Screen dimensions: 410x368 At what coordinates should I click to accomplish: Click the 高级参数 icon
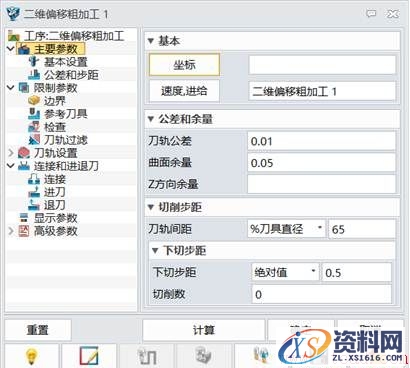[24, 231]
